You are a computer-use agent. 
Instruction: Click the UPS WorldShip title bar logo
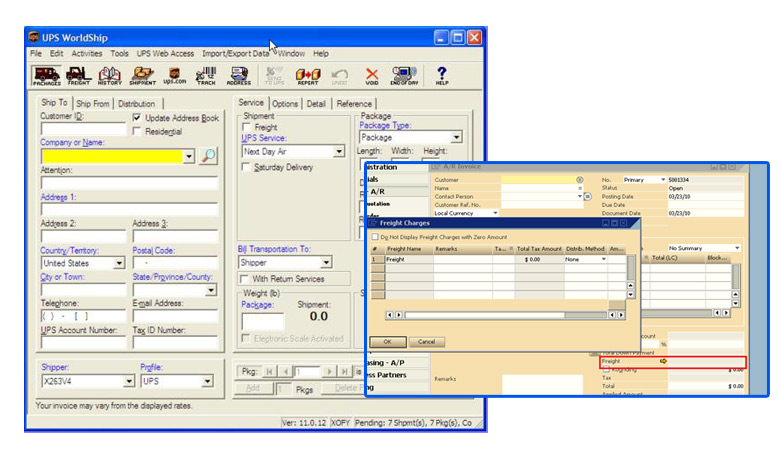point(34,37)
